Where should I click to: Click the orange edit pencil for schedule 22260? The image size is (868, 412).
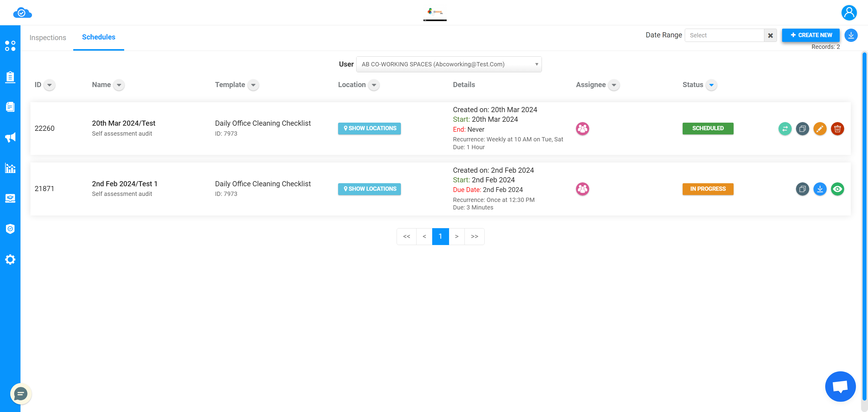[820, 128]
